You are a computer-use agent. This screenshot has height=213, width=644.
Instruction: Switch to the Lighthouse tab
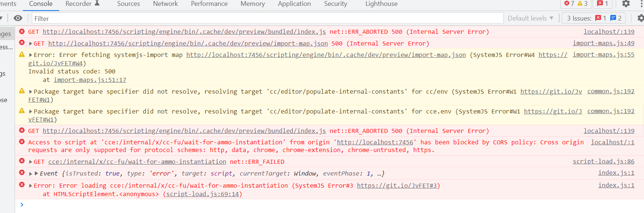(x=381, y=4)
